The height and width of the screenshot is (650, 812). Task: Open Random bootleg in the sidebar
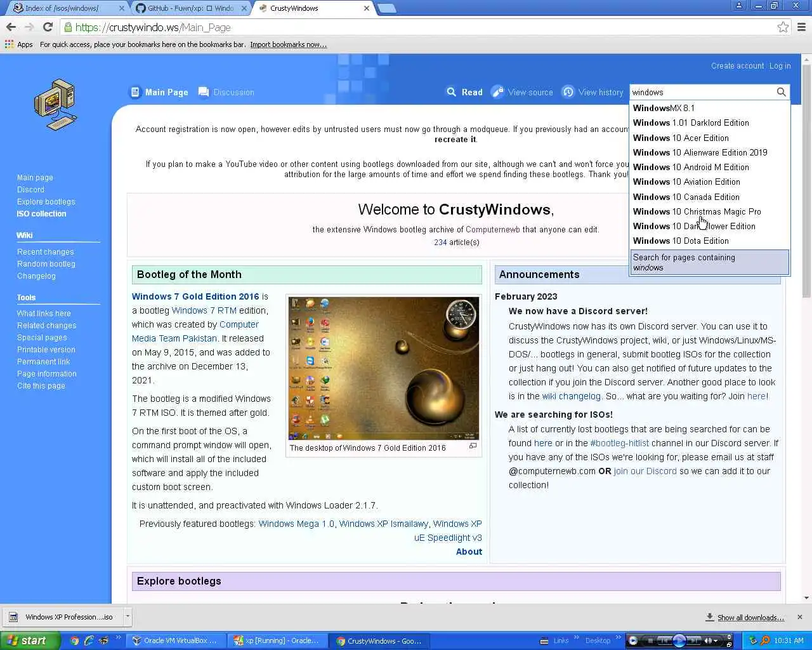[46, 264]
